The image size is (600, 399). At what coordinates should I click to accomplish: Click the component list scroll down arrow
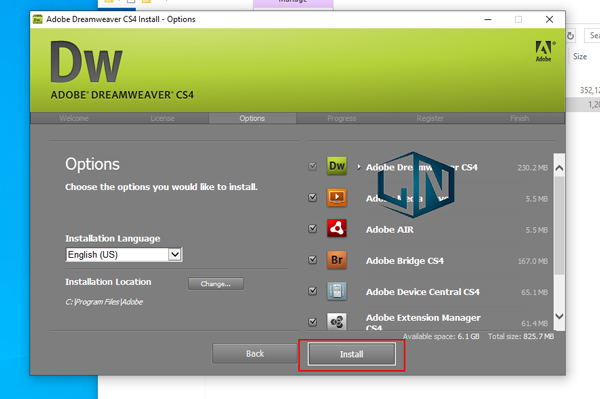(x=559, y=316)
